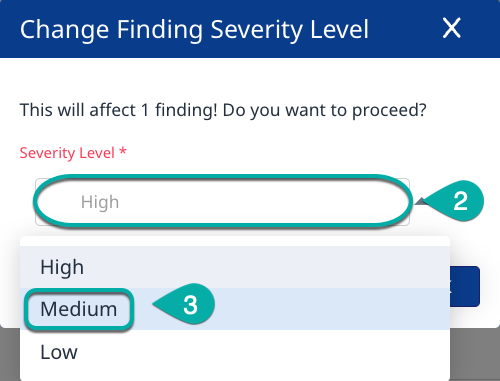Click the empty space right of High option
The width and height of the screenshot is (500, 381).
point(267,267)
